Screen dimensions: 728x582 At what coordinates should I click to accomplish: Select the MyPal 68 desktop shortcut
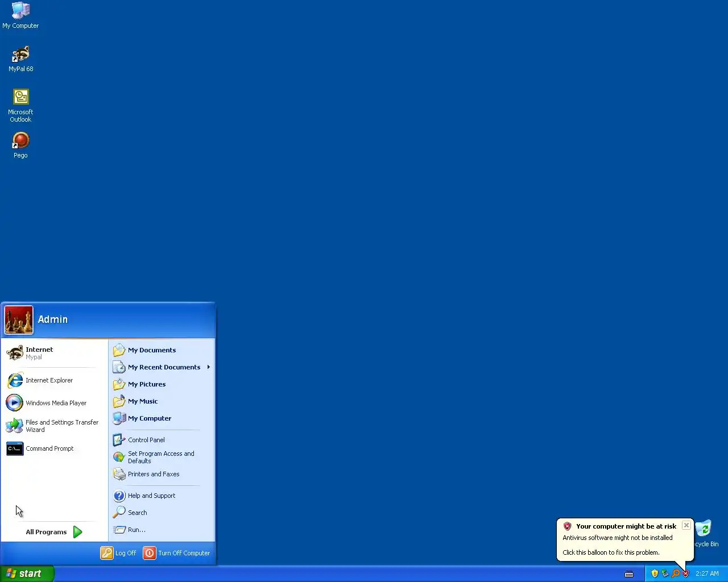[x=21, y=59]
